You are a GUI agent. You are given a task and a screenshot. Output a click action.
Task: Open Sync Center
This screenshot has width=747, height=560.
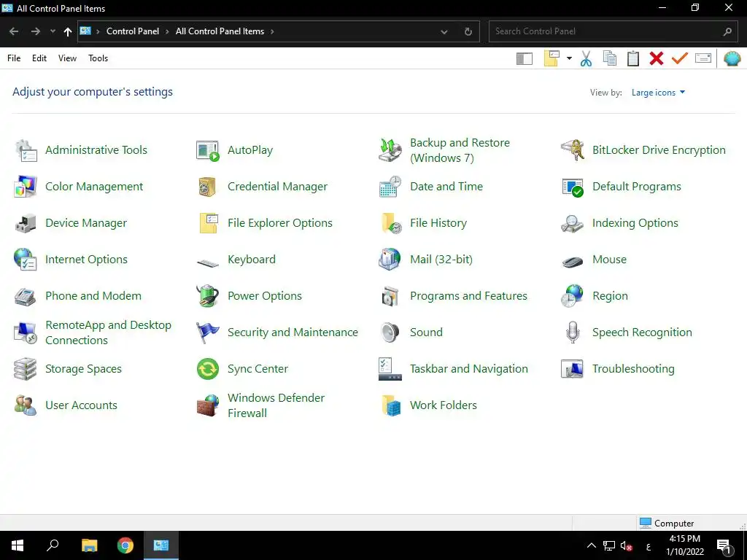click(242, 369)
